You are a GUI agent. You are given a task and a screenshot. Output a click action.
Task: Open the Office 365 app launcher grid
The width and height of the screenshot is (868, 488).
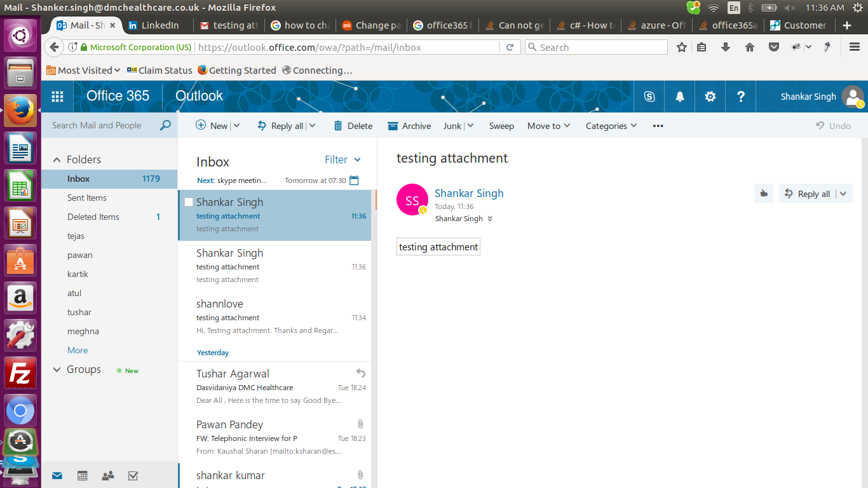click(x=58, y=97)
